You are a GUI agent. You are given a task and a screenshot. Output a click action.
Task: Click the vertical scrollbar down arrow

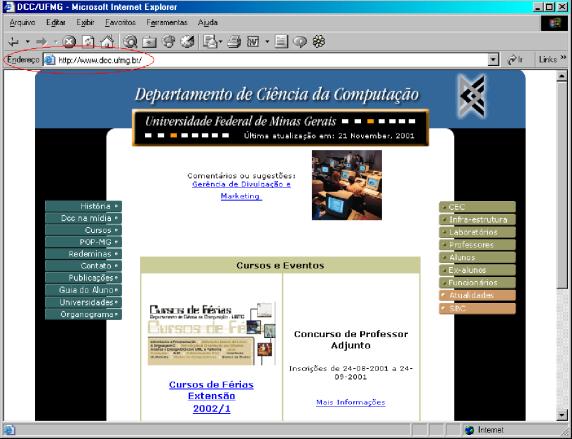[562, 414]
